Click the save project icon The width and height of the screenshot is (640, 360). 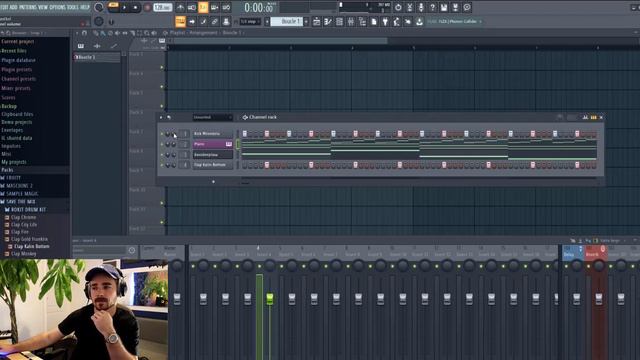pos(444,7)
